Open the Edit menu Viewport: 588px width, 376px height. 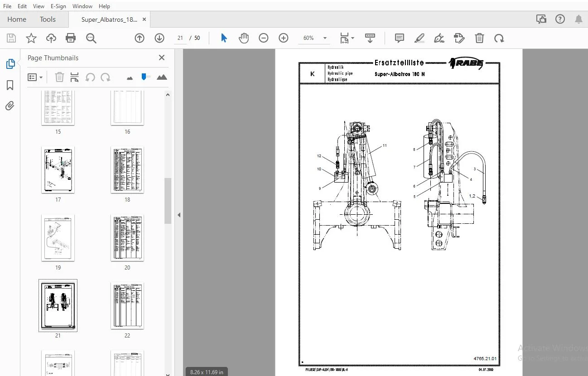pyautogui.click(x=22, y=6)
